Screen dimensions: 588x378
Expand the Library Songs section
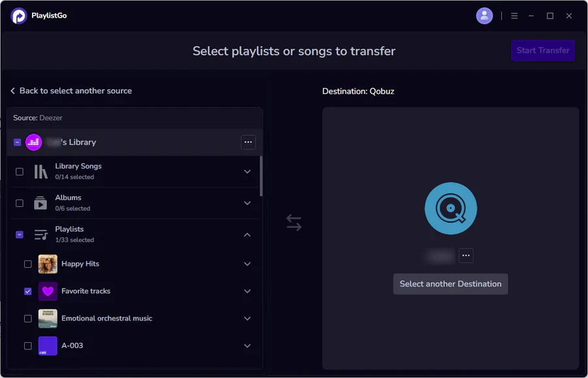tap(247, 172)
